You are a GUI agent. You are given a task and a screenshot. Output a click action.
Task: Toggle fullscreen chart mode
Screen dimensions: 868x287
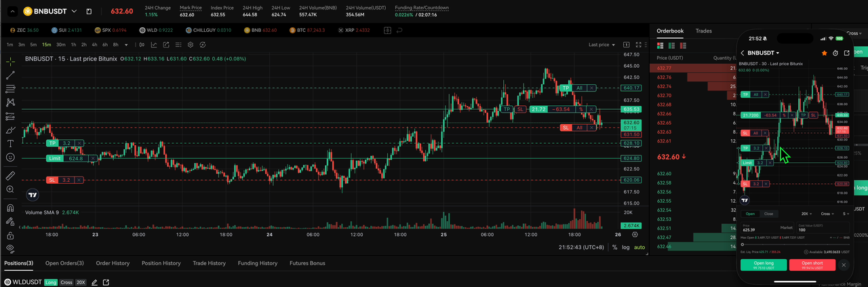(639, 45)
